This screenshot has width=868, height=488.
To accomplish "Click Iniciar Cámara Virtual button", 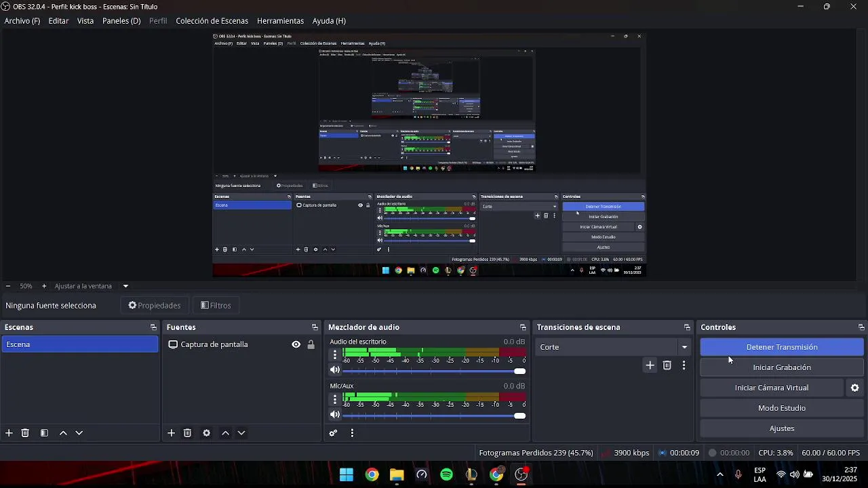I will 772,388.
